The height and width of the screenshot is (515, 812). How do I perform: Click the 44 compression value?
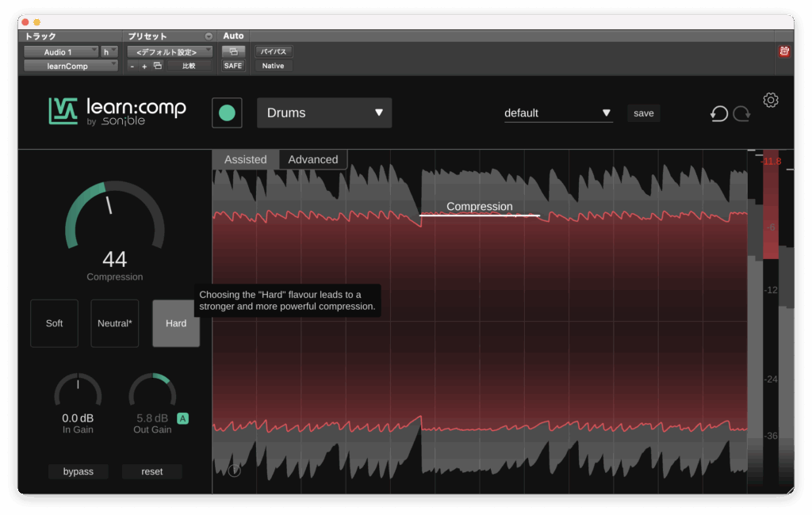click(114, 259)
